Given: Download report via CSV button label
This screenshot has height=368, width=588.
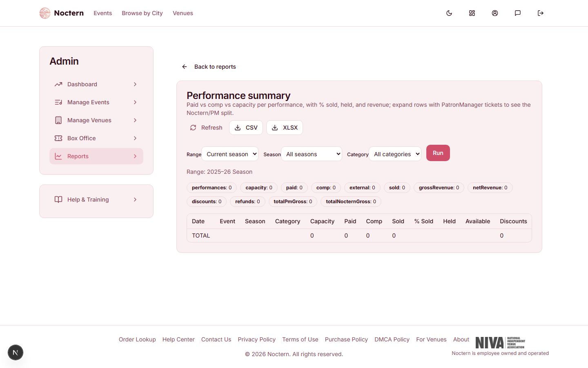Looking at the screenshot, I should (252, 128).
